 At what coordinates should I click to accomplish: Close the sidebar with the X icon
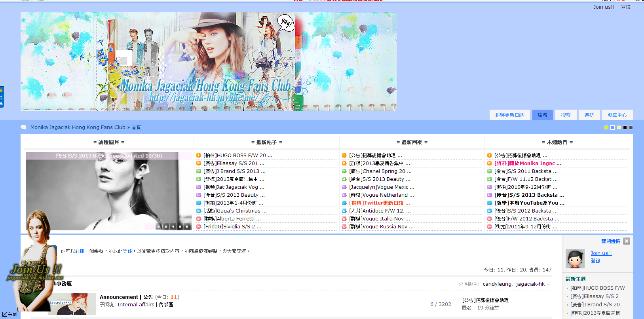click(x=627, y=241)
